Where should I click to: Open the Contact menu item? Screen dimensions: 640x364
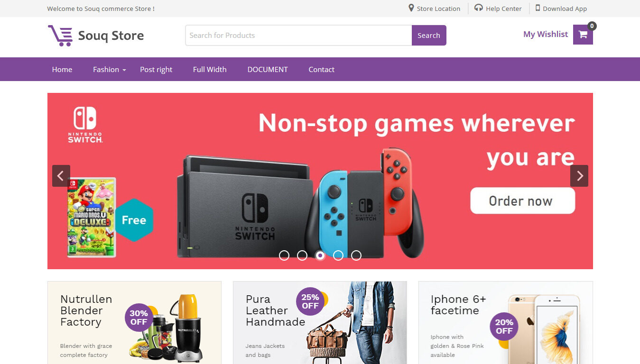322,69
